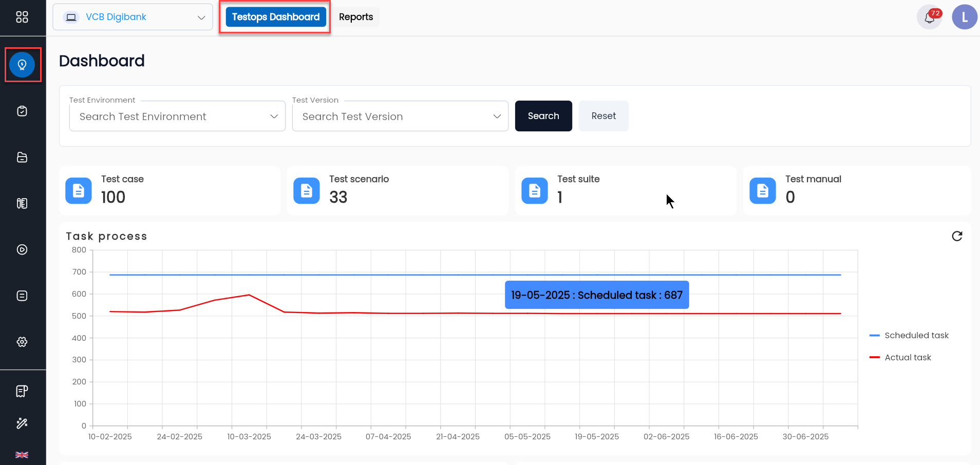The height and width of the screenshot is (465, 980).
Task: Open the feedback chat icon in sidebar
Action: (x=21, y=391)
